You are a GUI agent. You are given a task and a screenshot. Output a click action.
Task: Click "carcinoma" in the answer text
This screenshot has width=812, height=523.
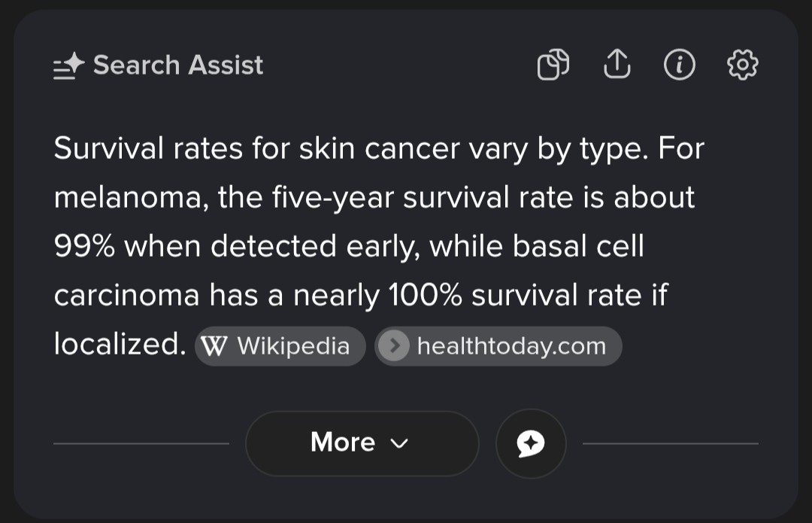pyautogui.click(x=126, y=296)
